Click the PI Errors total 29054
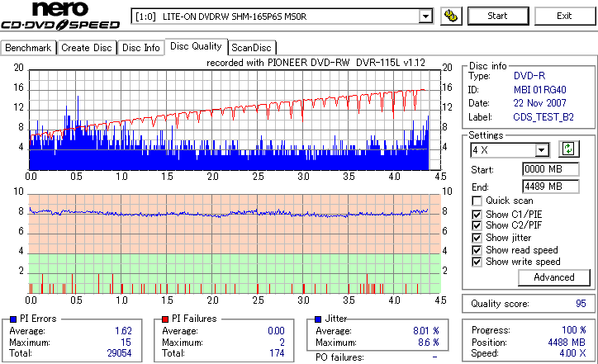 pos(119,353)
